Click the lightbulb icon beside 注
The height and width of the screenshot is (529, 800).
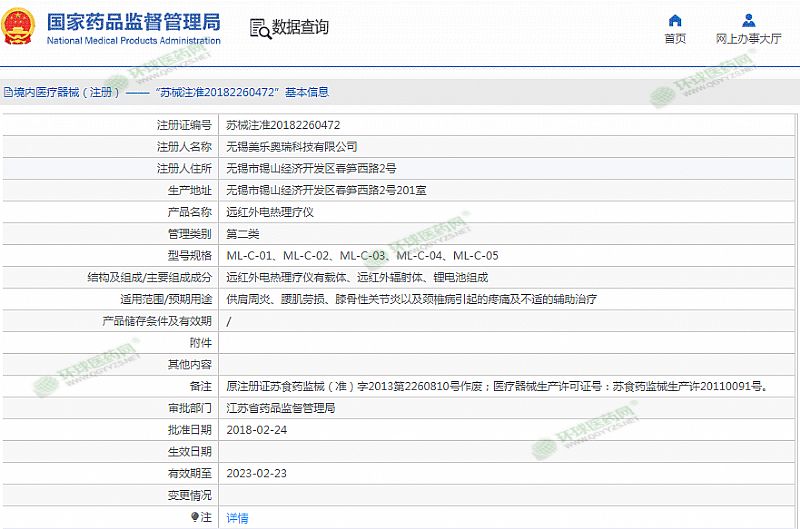coord(195,517)
